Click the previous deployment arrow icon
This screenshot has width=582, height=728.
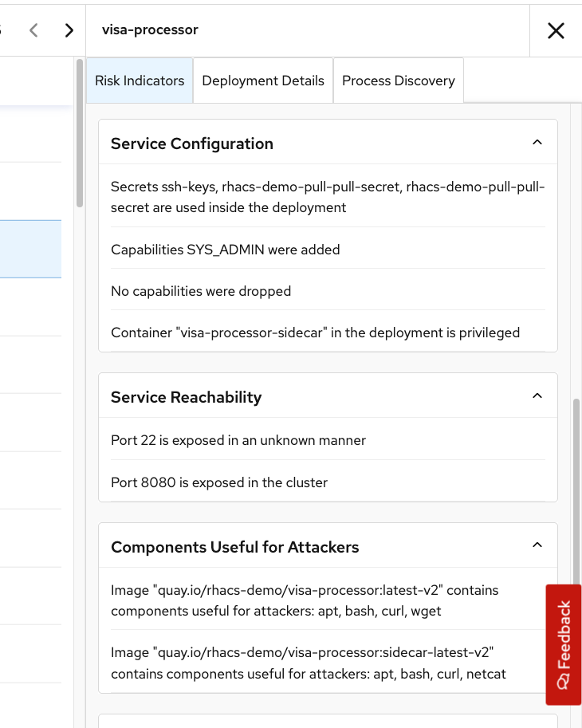(x=33, y=30)
